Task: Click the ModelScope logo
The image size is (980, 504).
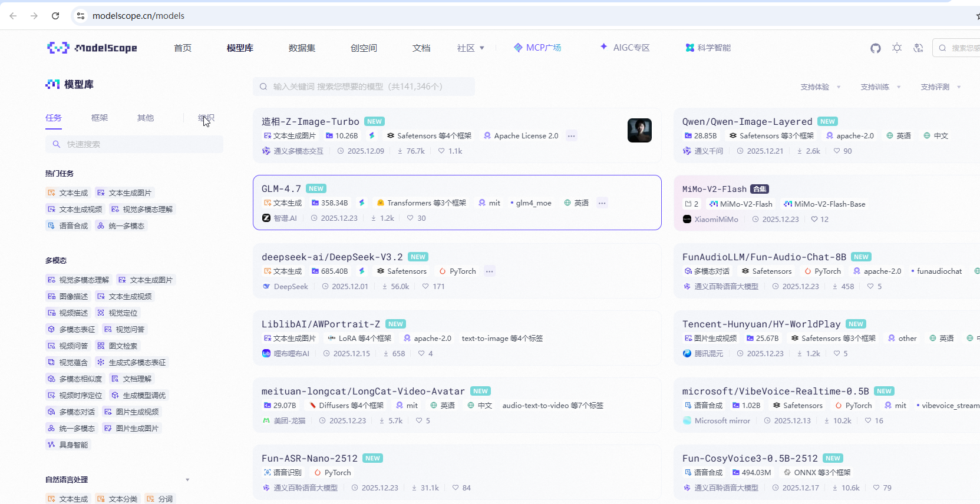Action: (x=92, y=48)
